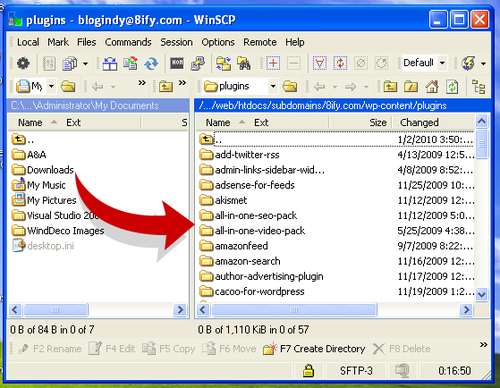Open the Session menu
Image resolution: width=500 pixels, height=388 pixels.
pos(176,42)
